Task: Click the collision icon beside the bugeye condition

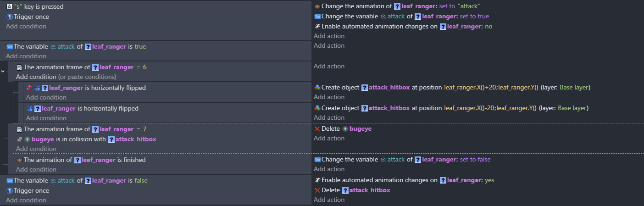Action: click(x=20, y=139)
